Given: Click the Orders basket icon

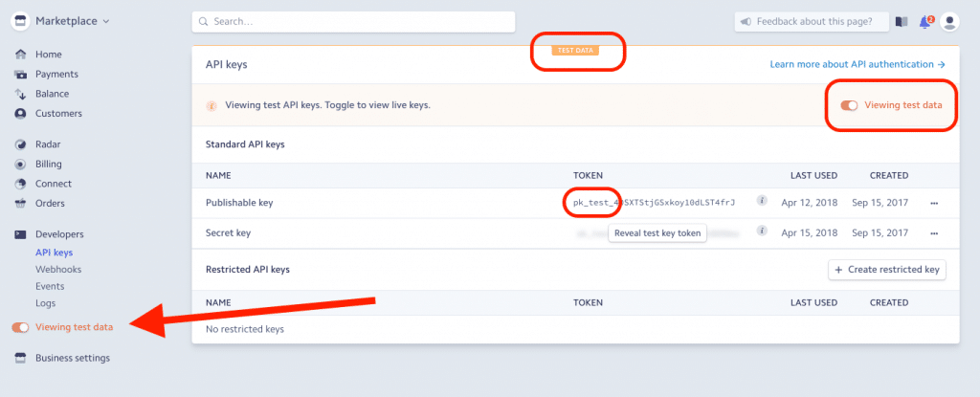Looking at the screenshot, I should (21, 203).
